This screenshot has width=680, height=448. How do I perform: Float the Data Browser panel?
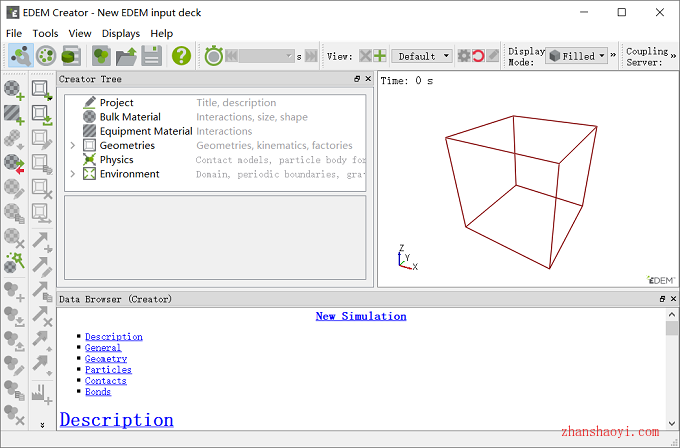click(662, 299)
